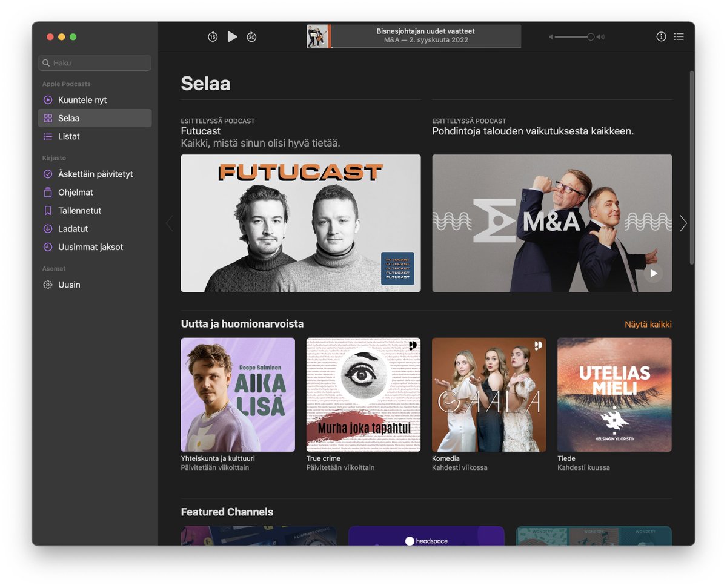
Task: Click the Ladatut download arrow icon
Action: pyautogui.click(x=48, y=229)
